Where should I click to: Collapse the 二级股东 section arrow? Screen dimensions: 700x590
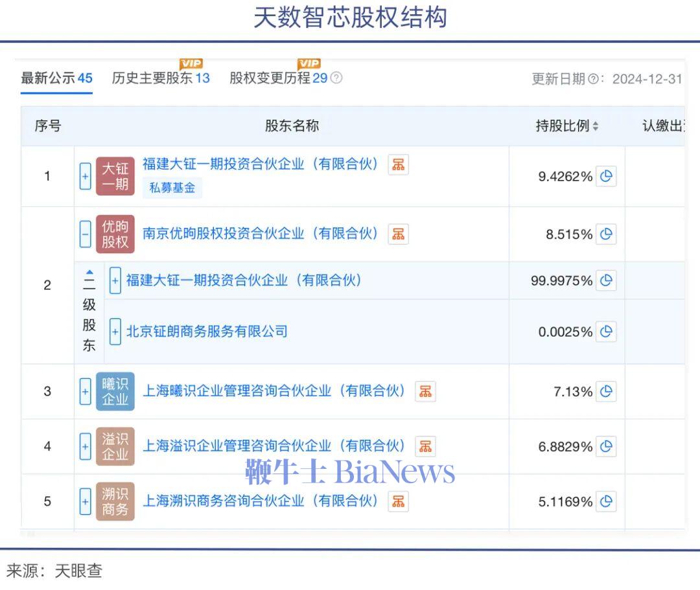point(89,272)
